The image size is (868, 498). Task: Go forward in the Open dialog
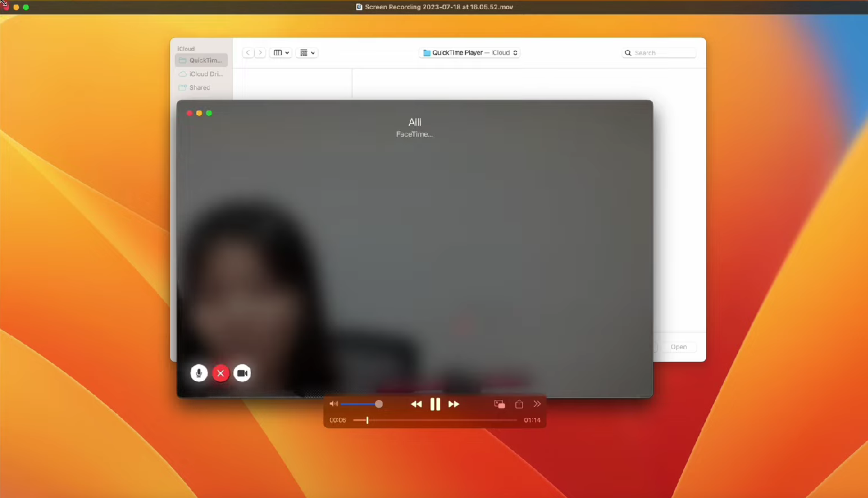[x=260, y=53]
